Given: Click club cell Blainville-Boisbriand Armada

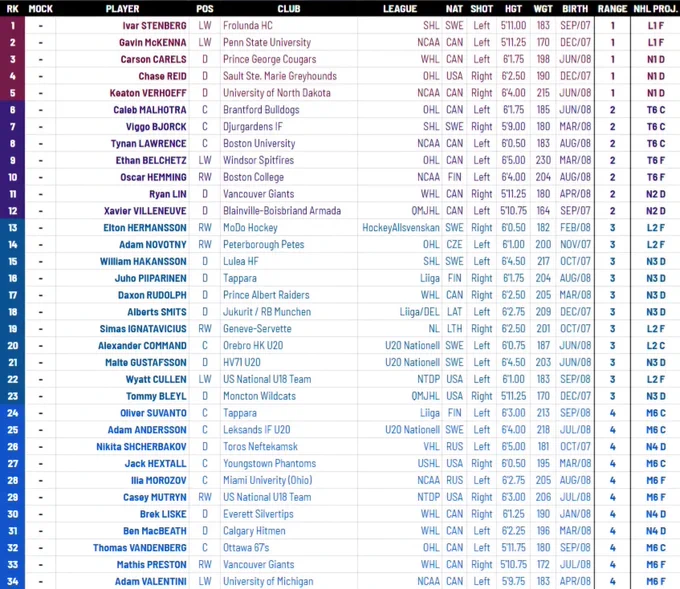Looking at the screenshot, I should pyautogui.click(x=282, y=211).
